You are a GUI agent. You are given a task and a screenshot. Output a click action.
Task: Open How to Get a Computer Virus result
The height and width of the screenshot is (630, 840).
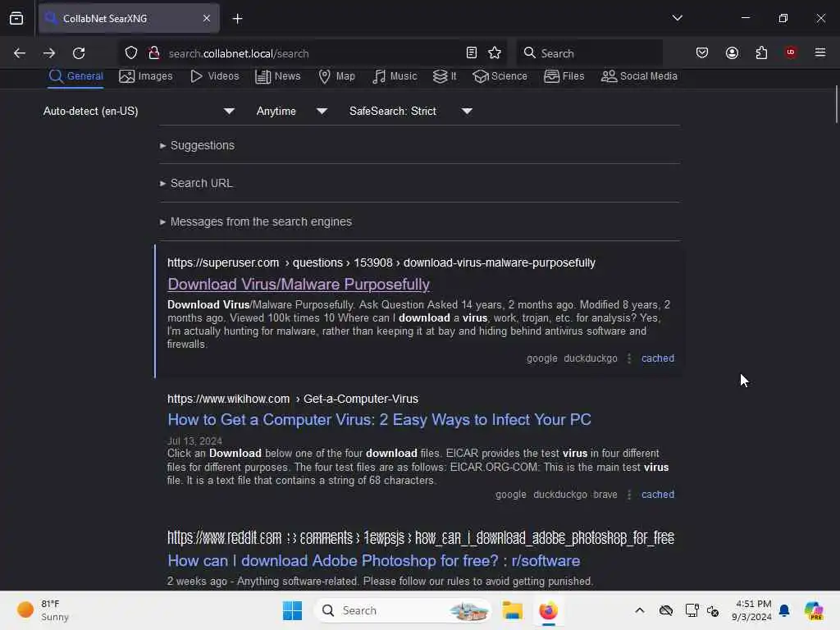click(379, 419)
